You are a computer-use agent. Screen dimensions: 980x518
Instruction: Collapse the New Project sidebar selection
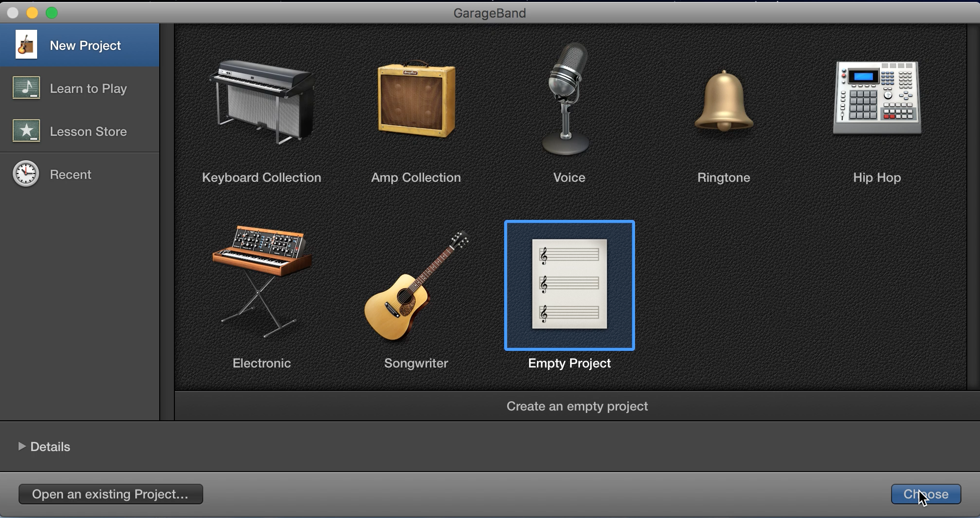tap(85, 45)
